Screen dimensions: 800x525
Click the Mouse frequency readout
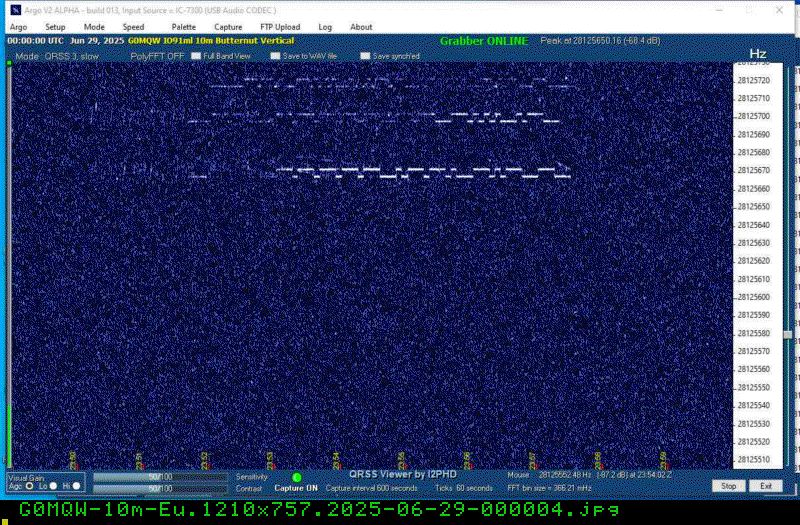(589, 475)
